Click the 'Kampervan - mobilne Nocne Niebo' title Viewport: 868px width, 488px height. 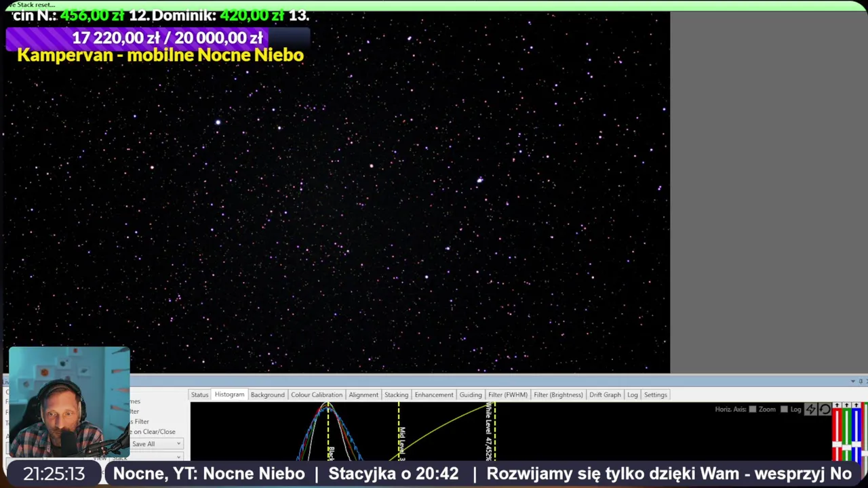point(161,55)
